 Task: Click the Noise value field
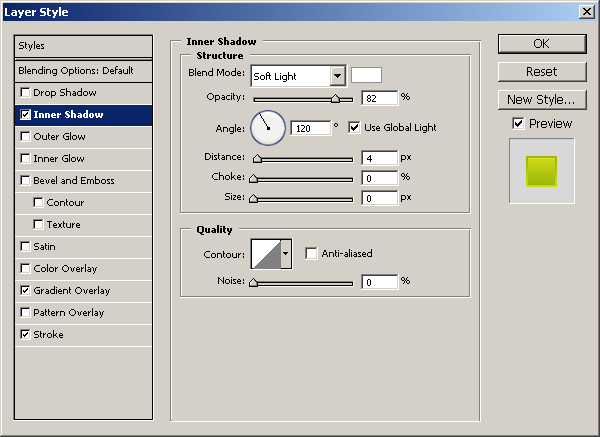point(380,282)
